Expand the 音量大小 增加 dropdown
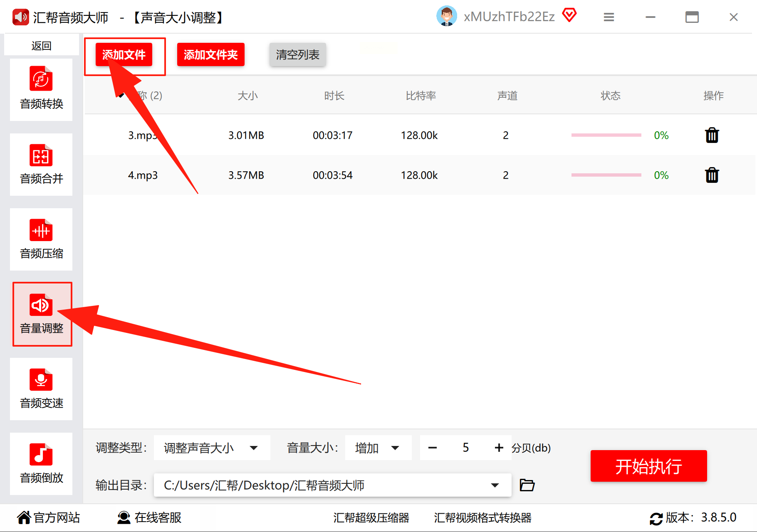Image resolution: width=757 pixels, height=532 pixels. [378, 448]
